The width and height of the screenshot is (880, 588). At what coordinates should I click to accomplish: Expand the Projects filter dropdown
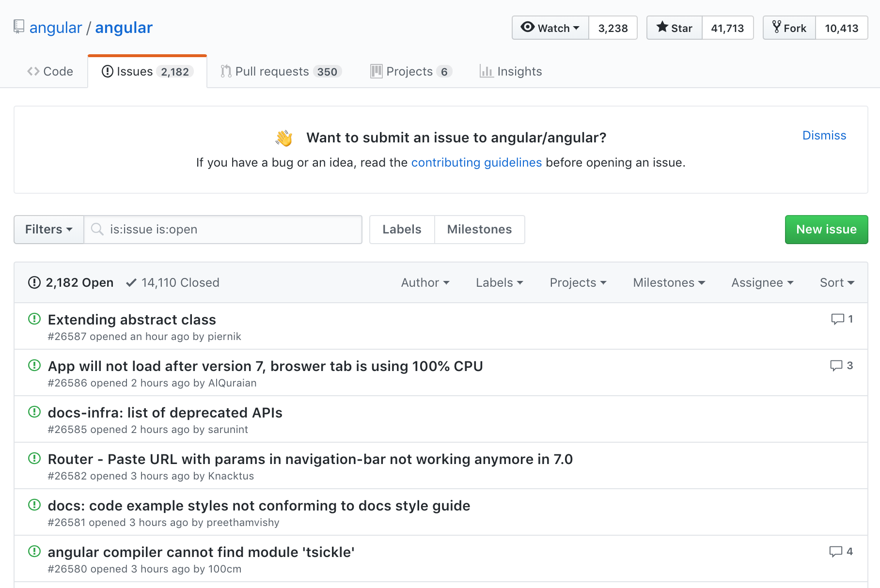578,282
